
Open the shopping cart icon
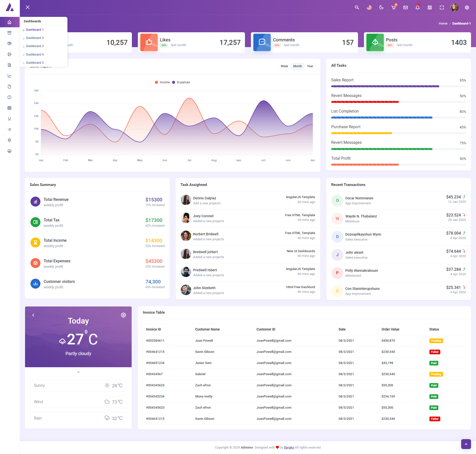click(393, 7)
